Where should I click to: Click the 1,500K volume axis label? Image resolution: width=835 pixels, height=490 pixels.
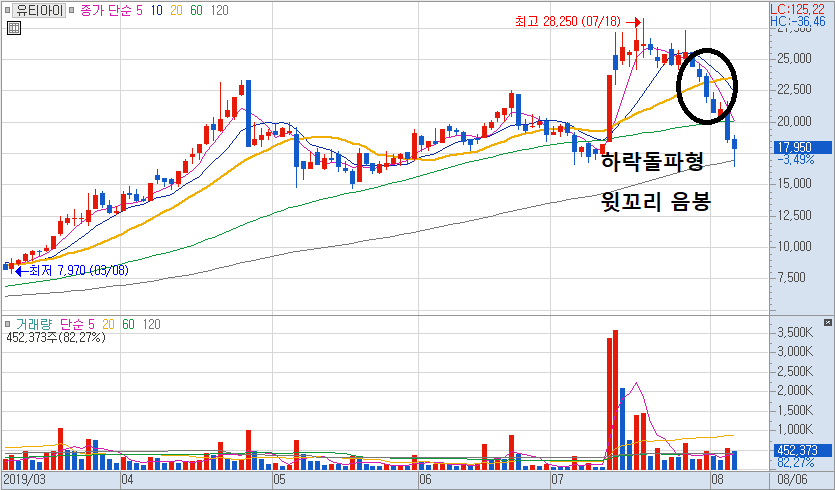pos(795,410)
